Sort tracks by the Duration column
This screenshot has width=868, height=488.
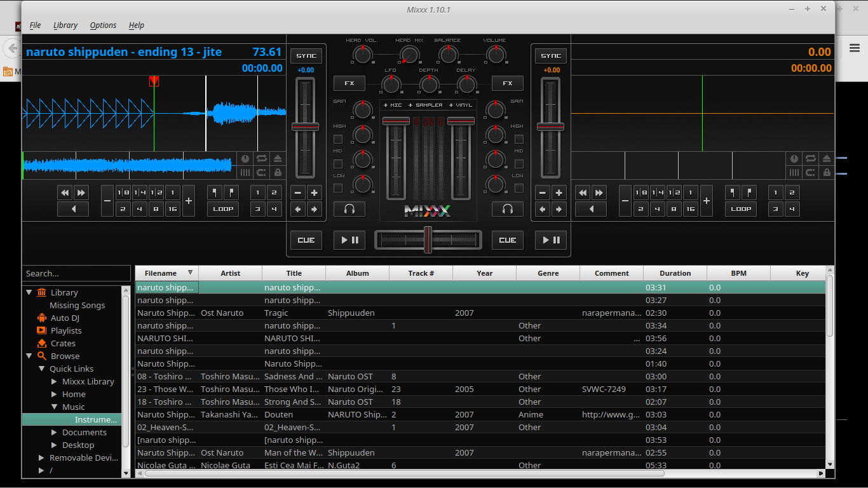pyautogui.click(x=675, y=273)
